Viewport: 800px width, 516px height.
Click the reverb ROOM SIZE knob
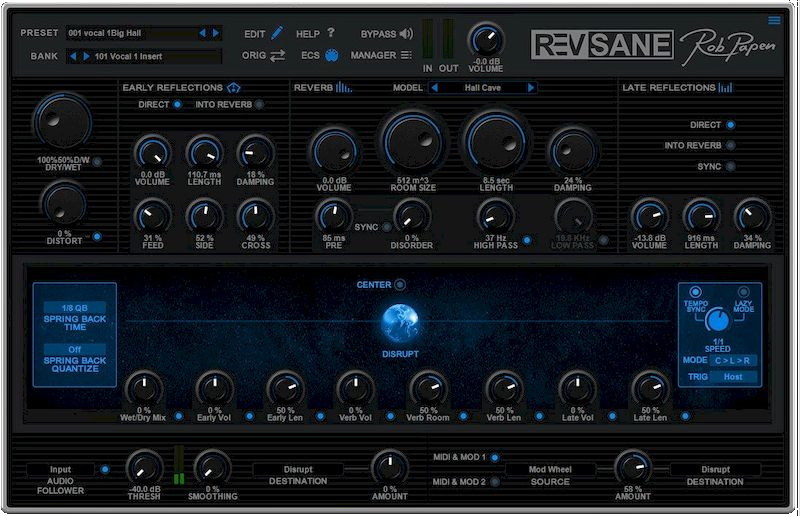click(x=413, y=142)
